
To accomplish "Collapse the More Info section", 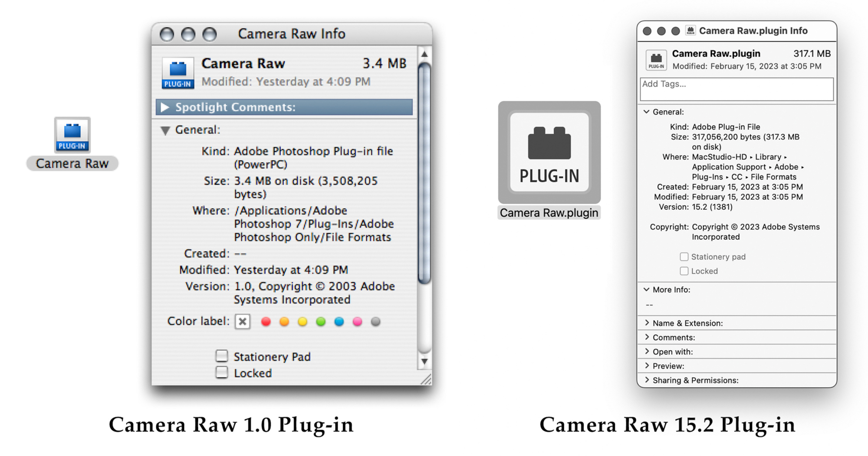I will pos(647,289).
